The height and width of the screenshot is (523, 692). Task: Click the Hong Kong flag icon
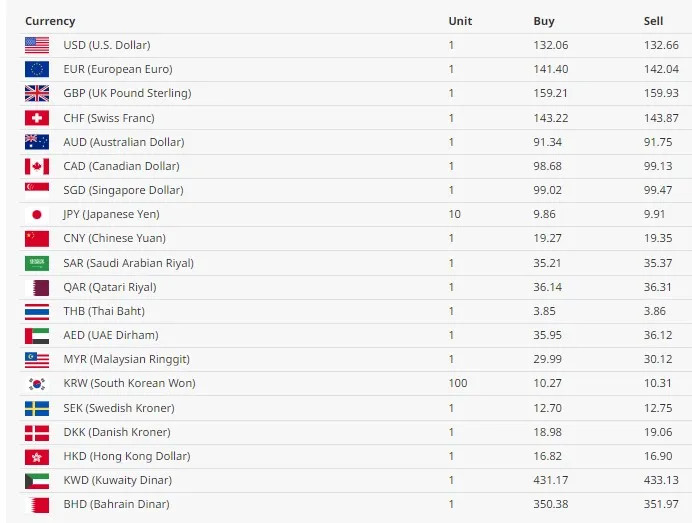point(37,457)
